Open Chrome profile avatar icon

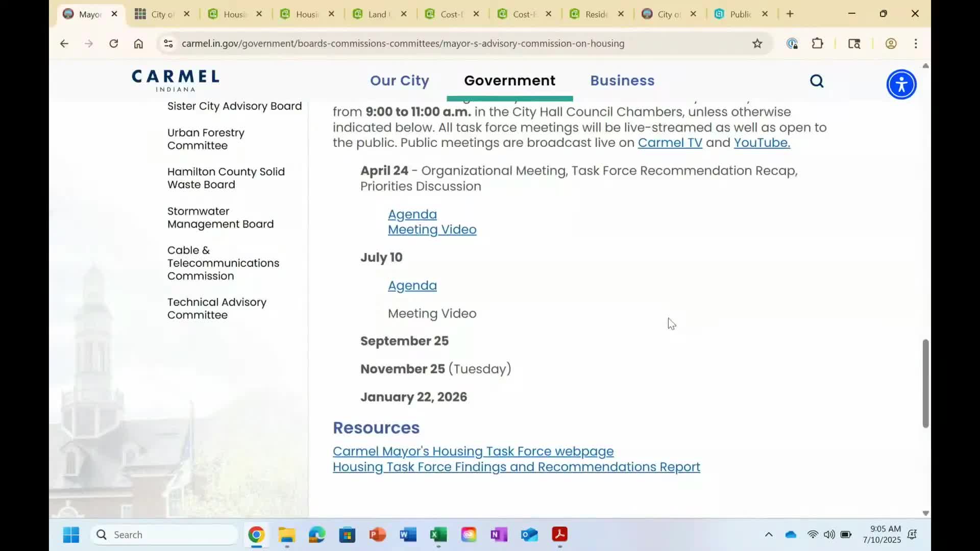click(891, 44)
